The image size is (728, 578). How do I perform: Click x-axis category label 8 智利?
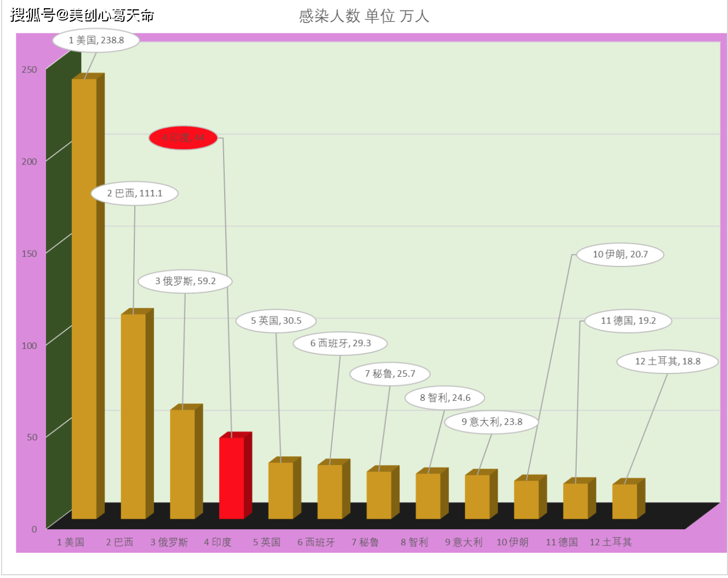coord(414,542)
